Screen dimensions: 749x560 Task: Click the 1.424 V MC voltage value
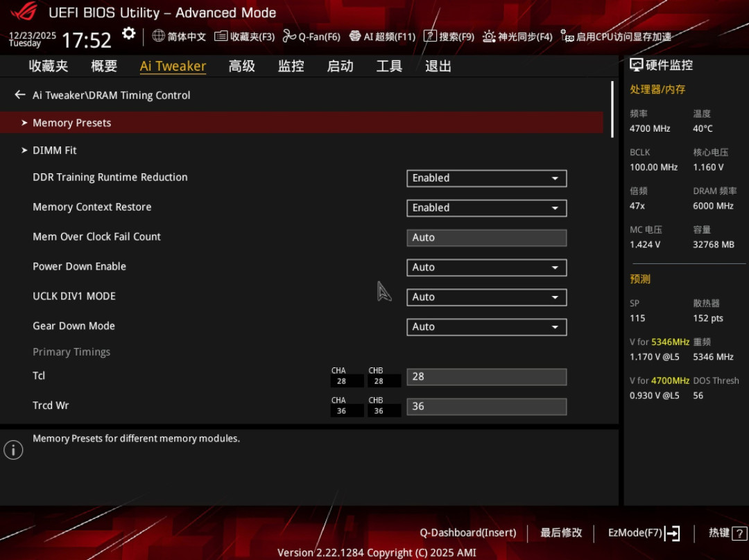click(645, 245)
